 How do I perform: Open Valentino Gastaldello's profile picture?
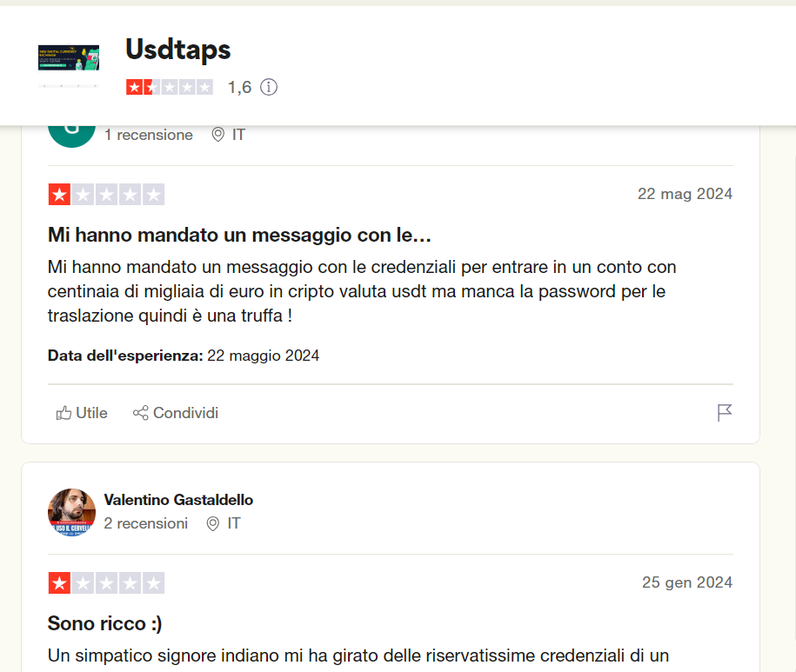pyautogui.click(x=71, y=512)
